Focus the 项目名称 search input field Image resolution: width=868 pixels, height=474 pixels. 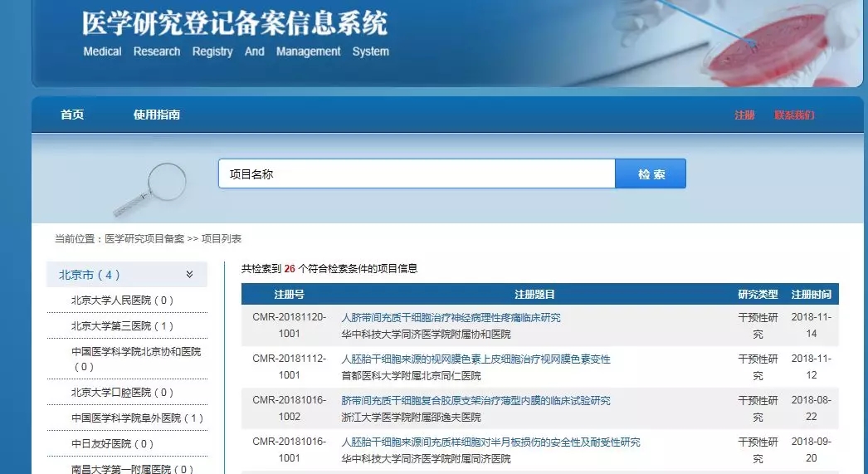(x=417, y=173)
